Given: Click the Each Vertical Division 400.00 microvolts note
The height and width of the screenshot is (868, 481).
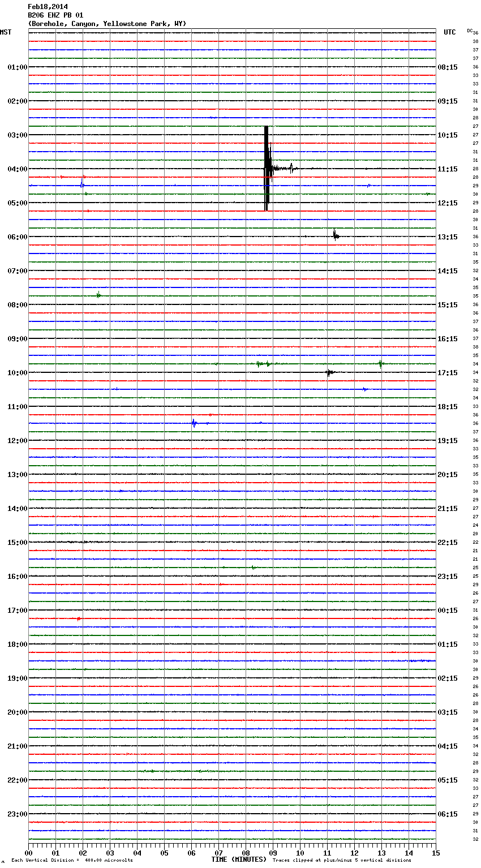Looking at the screenshot, I should point(72,860).
